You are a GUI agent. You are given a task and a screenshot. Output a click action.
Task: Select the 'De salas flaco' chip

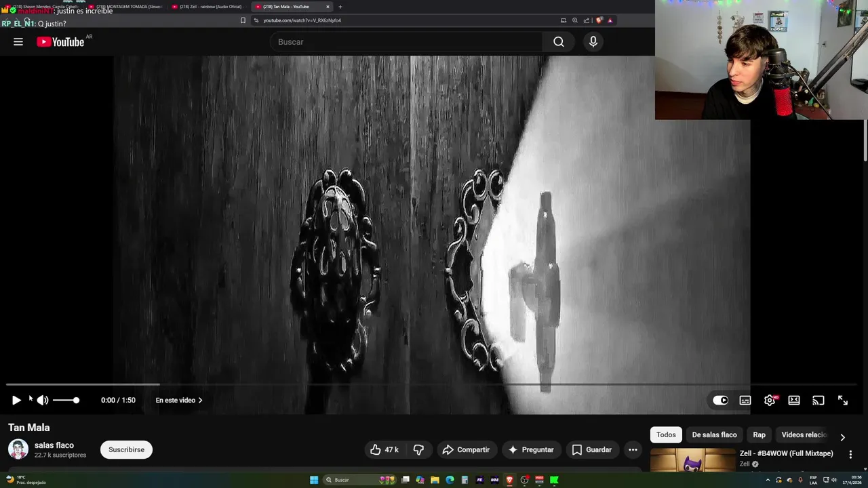point(714,434)
